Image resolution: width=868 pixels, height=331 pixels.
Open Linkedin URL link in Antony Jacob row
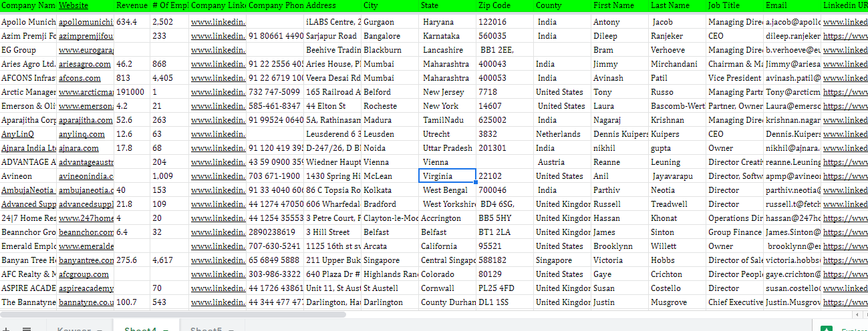845,22
